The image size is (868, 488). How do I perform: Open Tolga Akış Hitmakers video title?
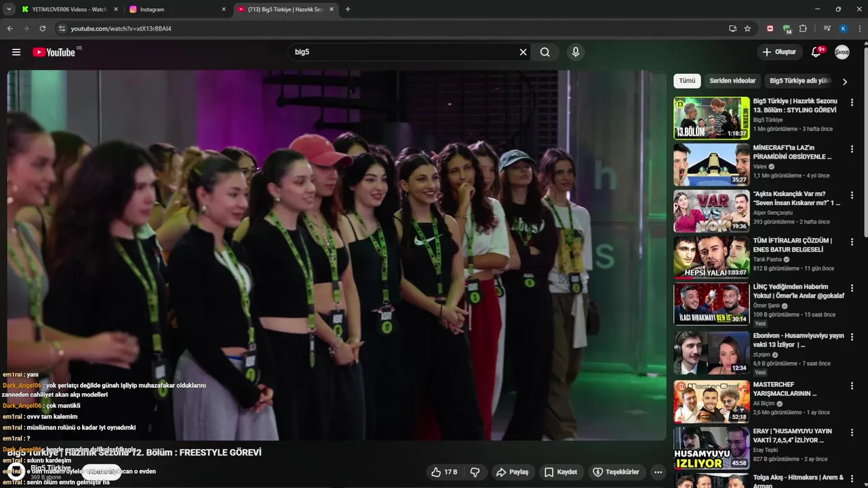click(798, 481)
